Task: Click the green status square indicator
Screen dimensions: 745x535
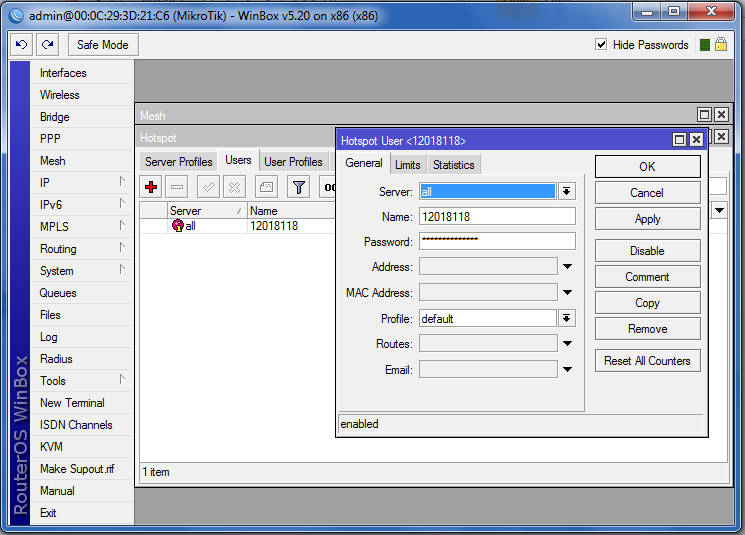Action: (x=705, y=45)
